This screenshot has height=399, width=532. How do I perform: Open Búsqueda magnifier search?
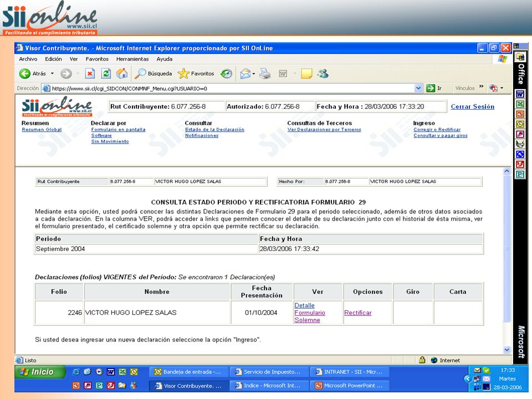[x=154, y=73]
